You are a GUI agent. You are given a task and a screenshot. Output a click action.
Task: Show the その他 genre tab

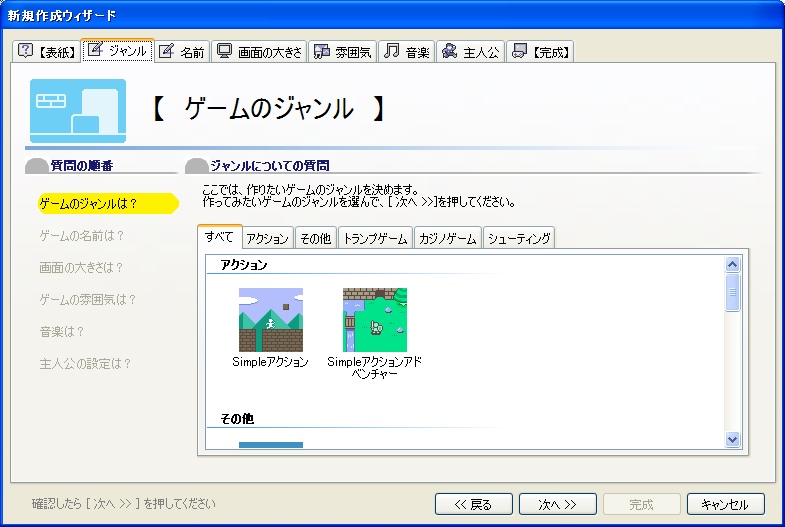coord(315,238)
